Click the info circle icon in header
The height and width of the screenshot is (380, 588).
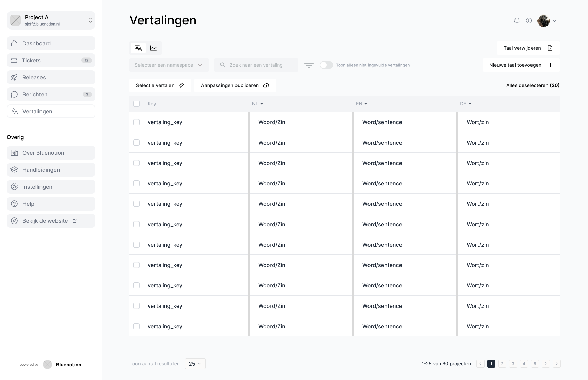[x=528, y=21]
